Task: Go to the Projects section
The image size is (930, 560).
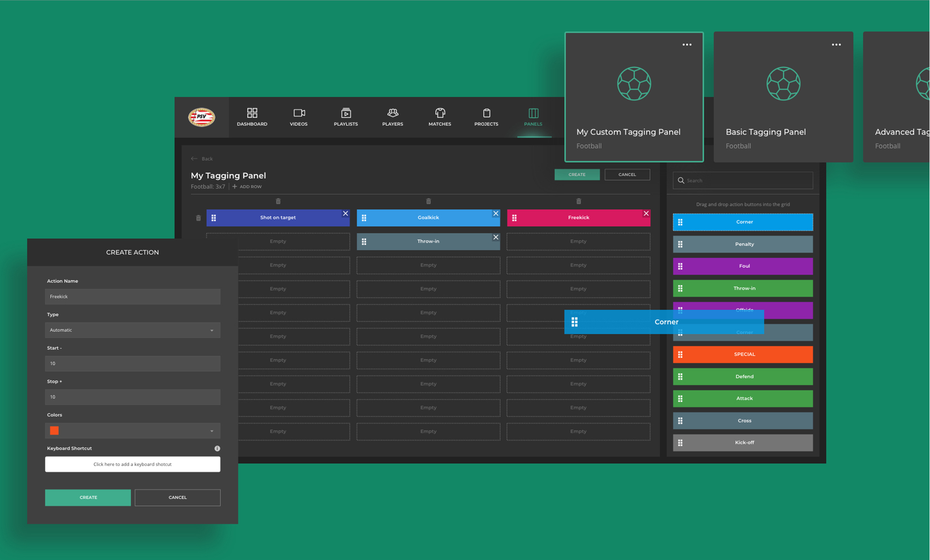Action: click(486, 117)
